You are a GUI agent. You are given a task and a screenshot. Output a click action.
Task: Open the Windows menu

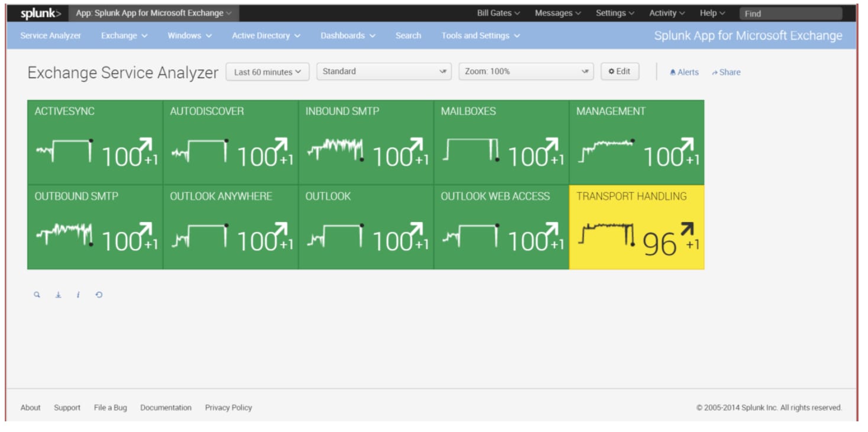point(190,36)
